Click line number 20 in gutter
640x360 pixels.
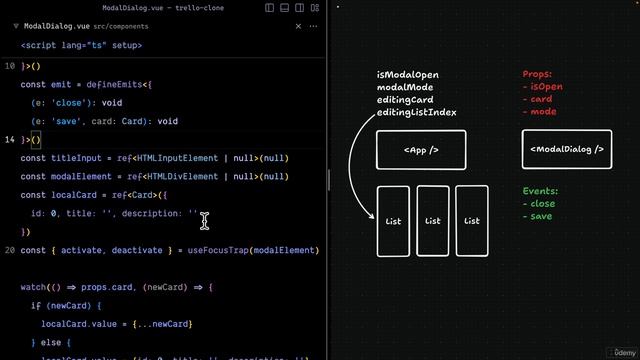(x=10, y=250)
